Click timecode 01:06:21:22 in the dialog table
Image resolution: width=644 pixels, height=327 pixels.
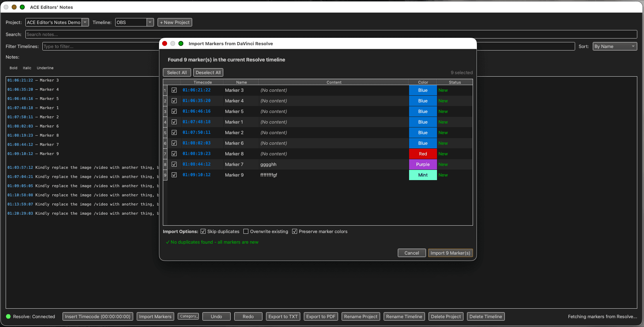pyautogui.click(x=196, y=90)
